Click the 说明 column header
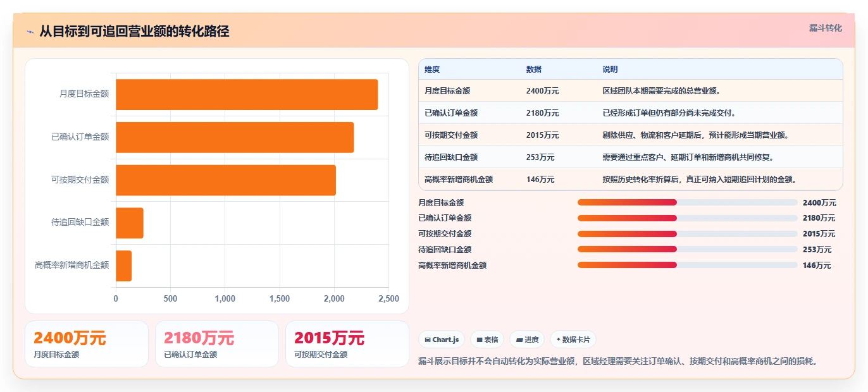Image resolution: width=868 pixels, height=392 pixels. click(x=611, y=70)
